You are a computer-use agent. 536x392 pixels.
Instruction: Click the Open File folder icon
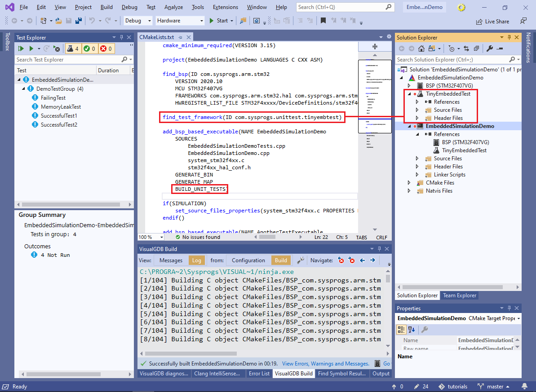pos(58,21)
